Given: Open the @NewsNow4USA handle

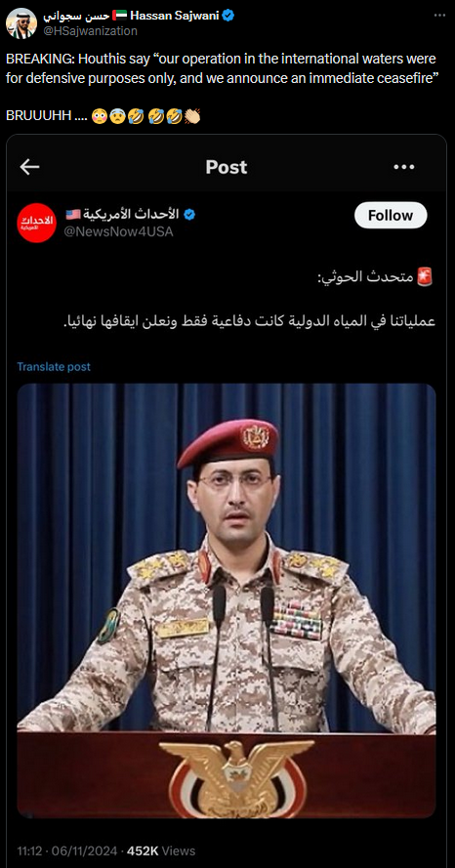Looking at the screenshot, I should tap(119, 231).
